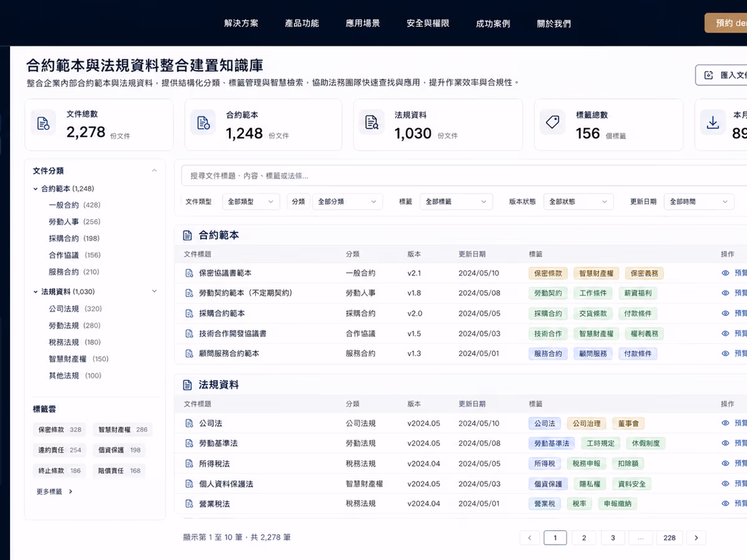Screen dimensions: 747x560
Task: Preview 保密協議書範本 via eye icon
Action: (x=725, y=273)
